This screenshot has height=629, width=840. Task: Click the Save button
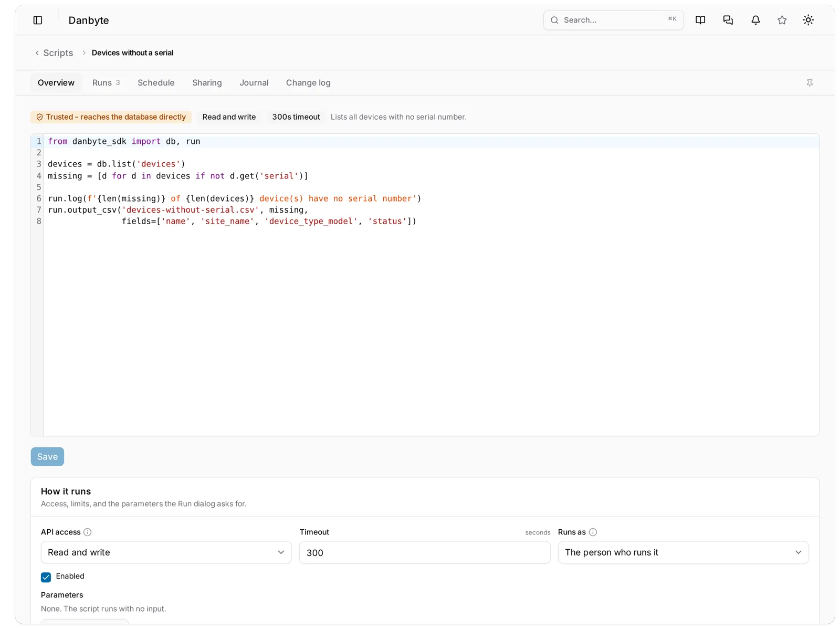[47, 457]
